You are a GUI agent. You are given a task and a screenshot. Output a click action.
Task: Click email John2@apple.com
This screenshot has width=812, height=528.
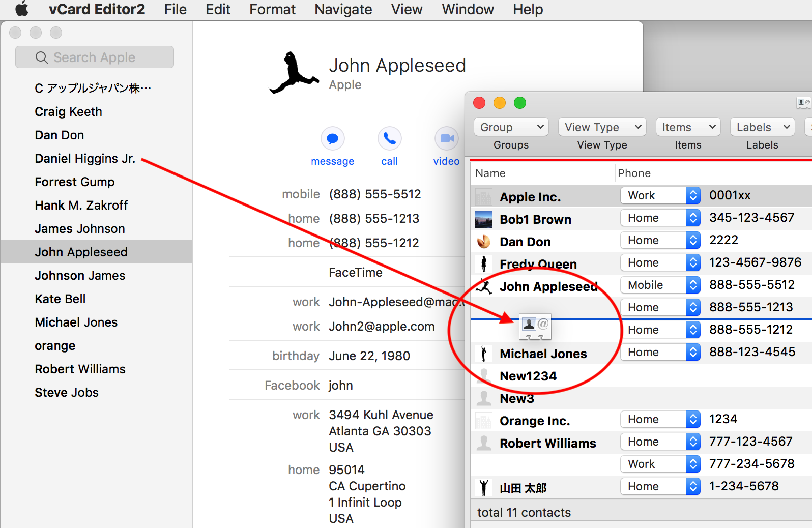pyautogui.click(x=382, y=327)
